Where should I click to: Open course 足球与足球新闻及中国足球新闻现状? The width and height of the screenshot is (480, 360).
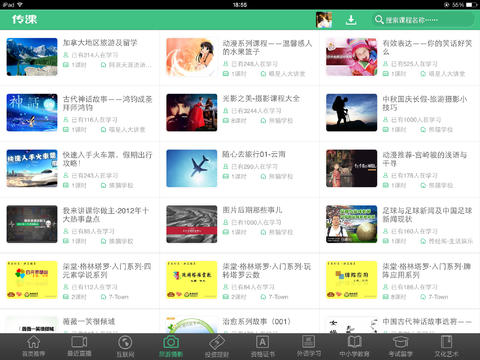[x=427, y=215]
